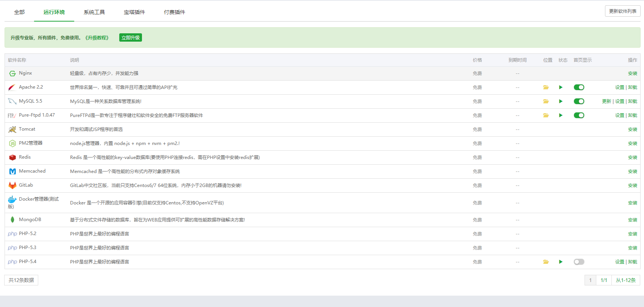Screen dimensions: 644x307
Task: Click the PHP-5.2 php icon
Action: pyautogui.click(x=12, y=234)
